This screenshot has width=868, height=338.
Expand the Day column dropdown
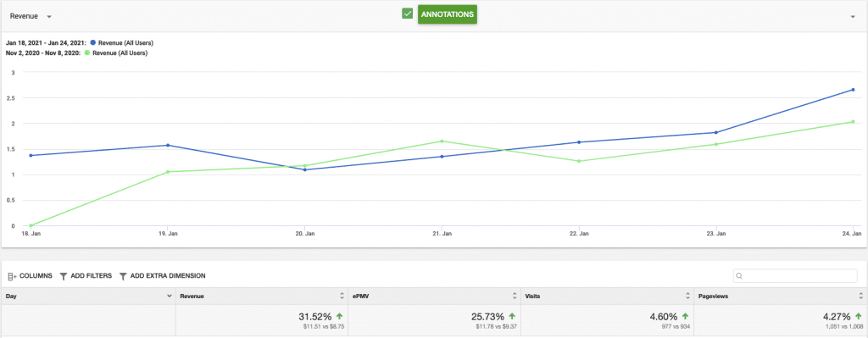tap(170, 296)
